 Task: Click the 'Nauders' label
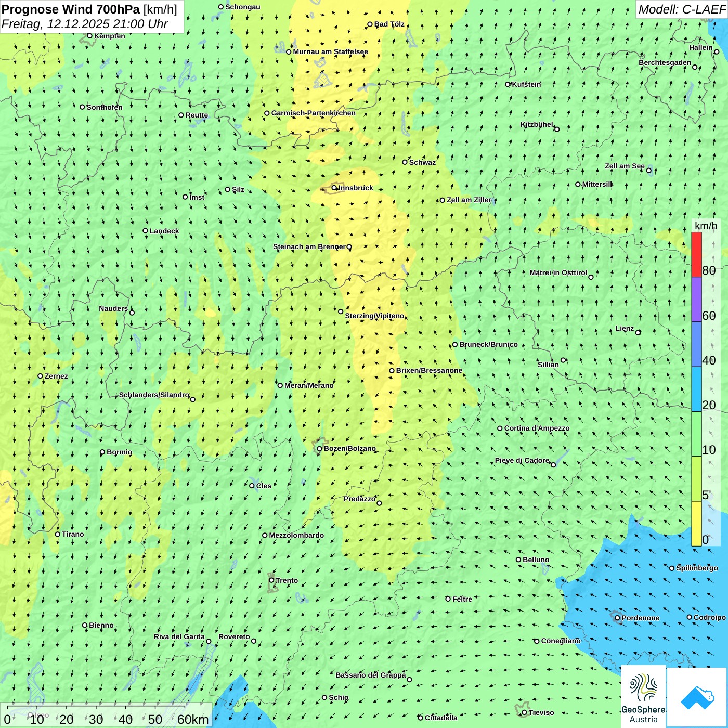(x=113, y=308)
